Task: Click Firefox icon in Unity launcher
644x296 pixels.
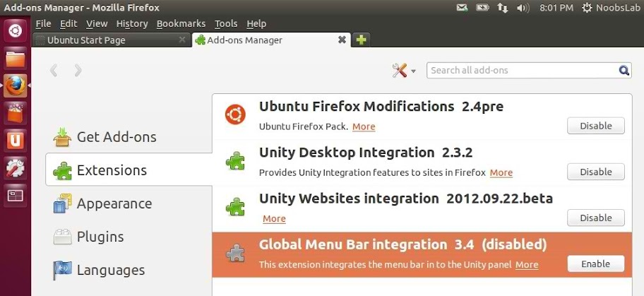Action: tap(16, 86)
